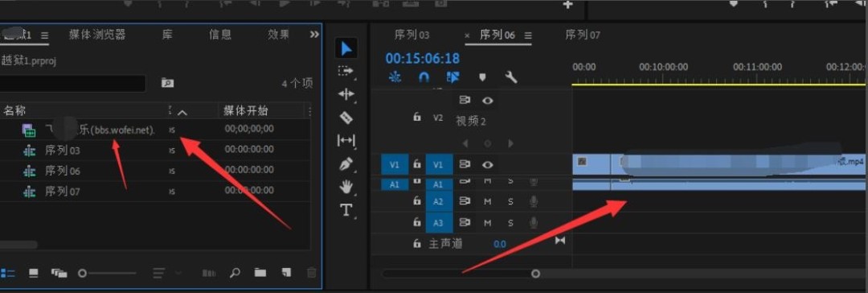Target audio track A3 button

coord(439,222)
